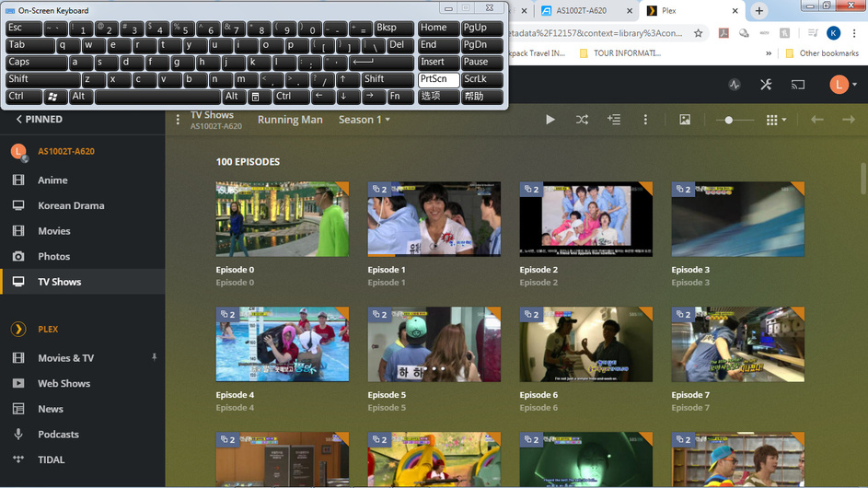Toggle ScrLk on the On-Screen Keyboard
The image size is (868, 488).
[x=481, y=79]
